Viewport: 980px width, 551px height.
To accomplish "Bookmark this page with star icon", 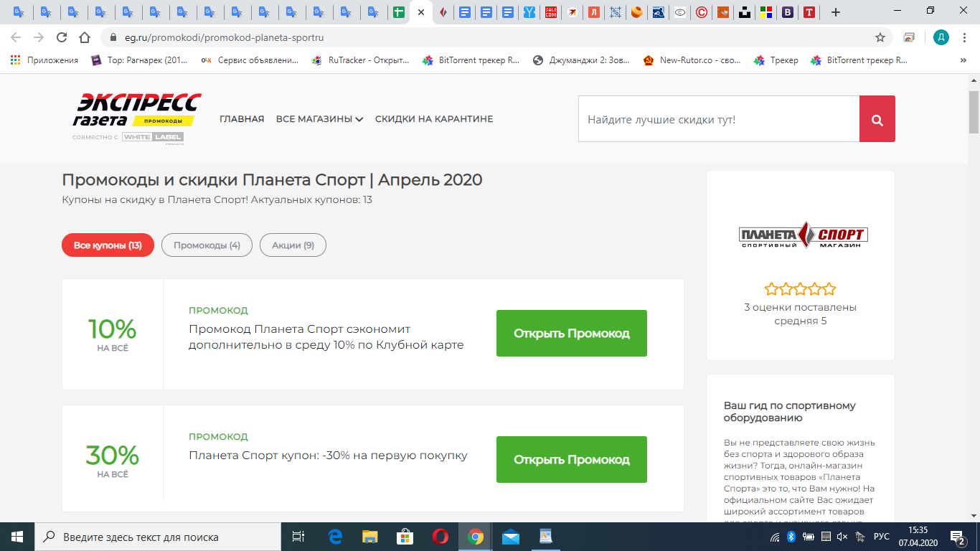I will [x=880, y=37].
